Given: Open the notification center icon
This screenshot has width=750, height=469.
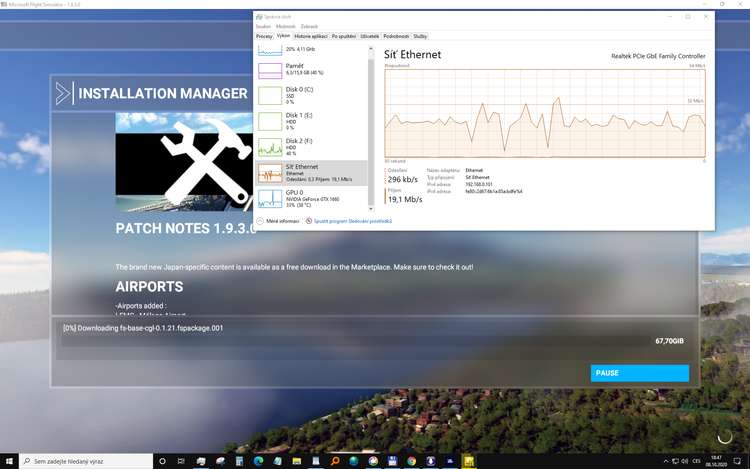Looking at the screenshot, I should [737, 461].
